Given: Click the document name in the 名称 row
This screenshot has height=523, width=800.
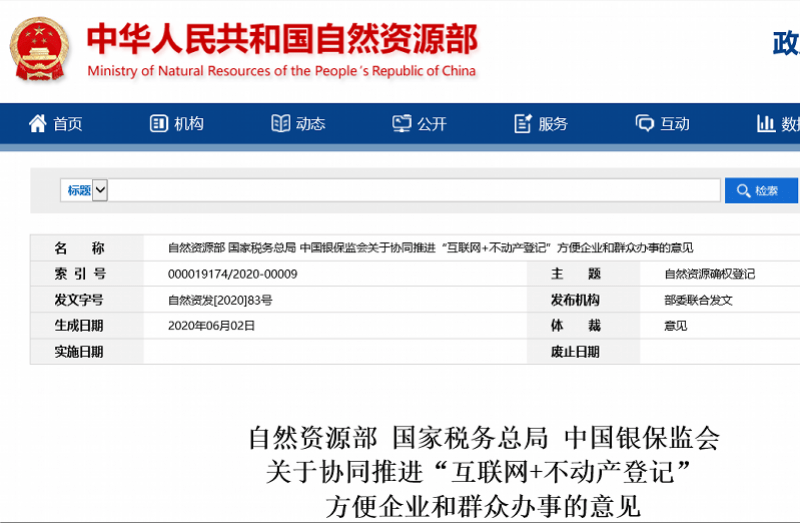Looking at the screenshot, I should pos(430,248).
